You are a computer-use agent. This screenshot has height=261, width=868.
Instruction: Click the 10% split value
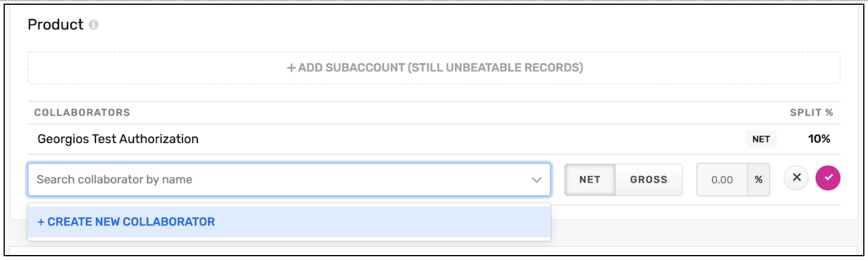coord(819,139)
